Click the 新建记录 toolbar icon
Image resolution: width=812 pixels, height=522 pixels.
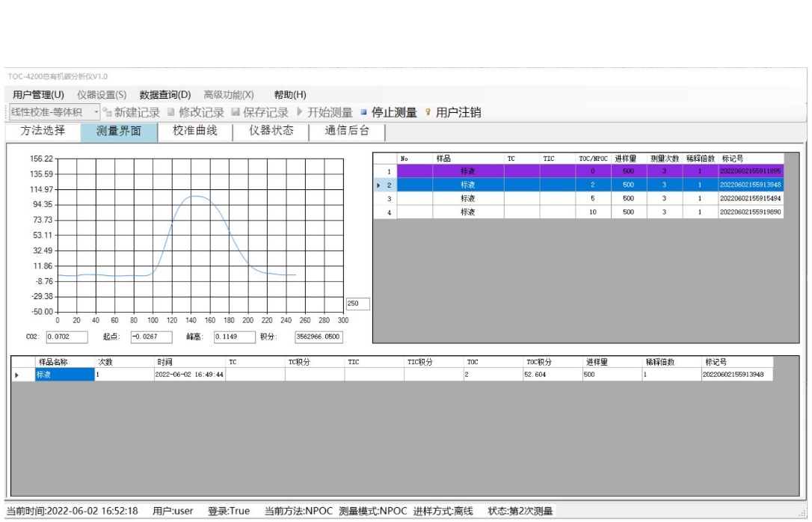click(x=107, y=112)
